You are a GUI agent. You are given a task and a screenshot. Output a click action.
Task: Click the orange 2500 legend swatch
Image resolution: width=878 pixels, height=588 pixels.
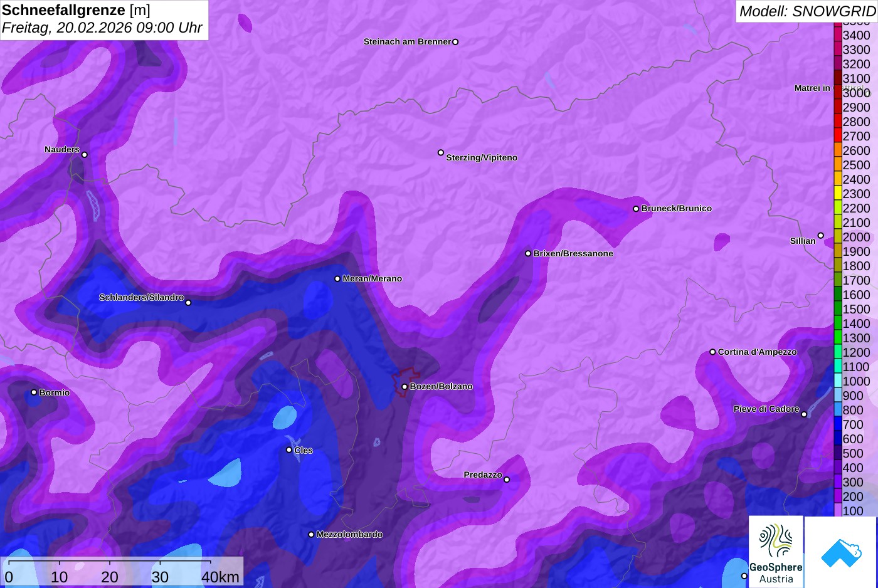(x=838, y=165)
